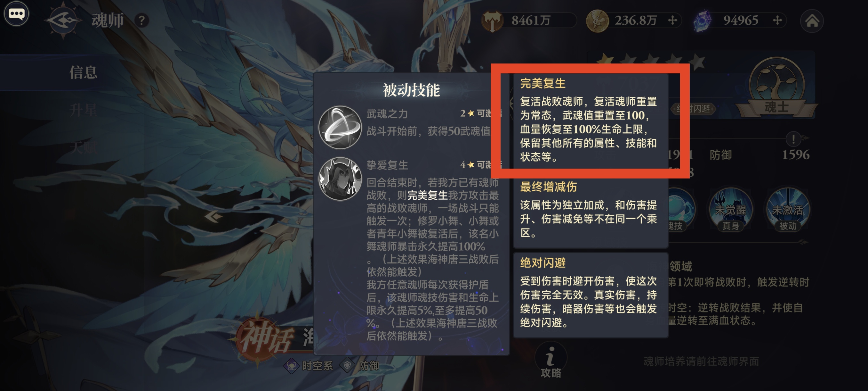Open the 攻略 info icon
The width and height of the screenshot is (868, 391).
551,360
